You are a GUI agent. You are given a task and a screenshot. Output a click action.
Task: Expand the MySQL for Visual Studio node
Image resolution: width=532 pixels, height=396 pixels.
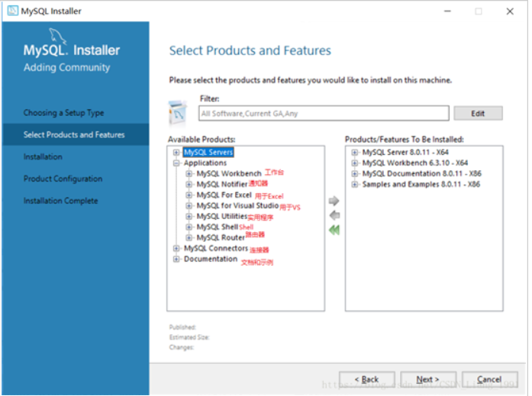(x=189, y=206)
